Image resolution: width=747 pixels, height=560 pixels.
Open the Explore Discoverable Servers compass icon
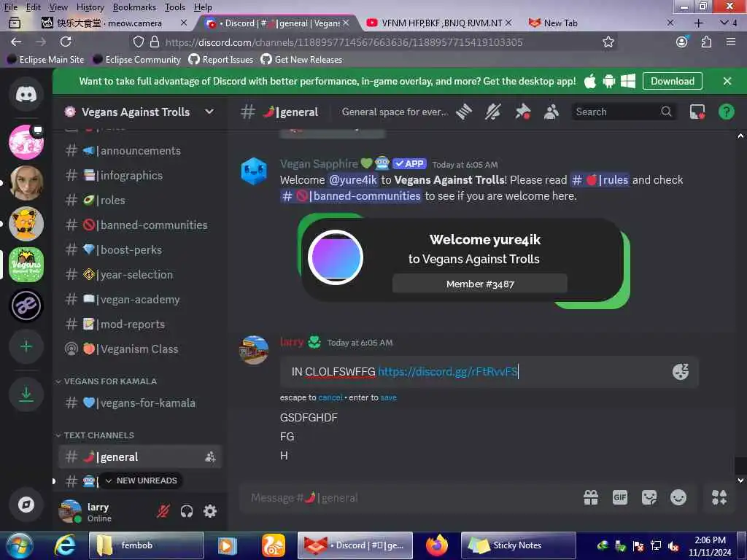coord(26,505)
